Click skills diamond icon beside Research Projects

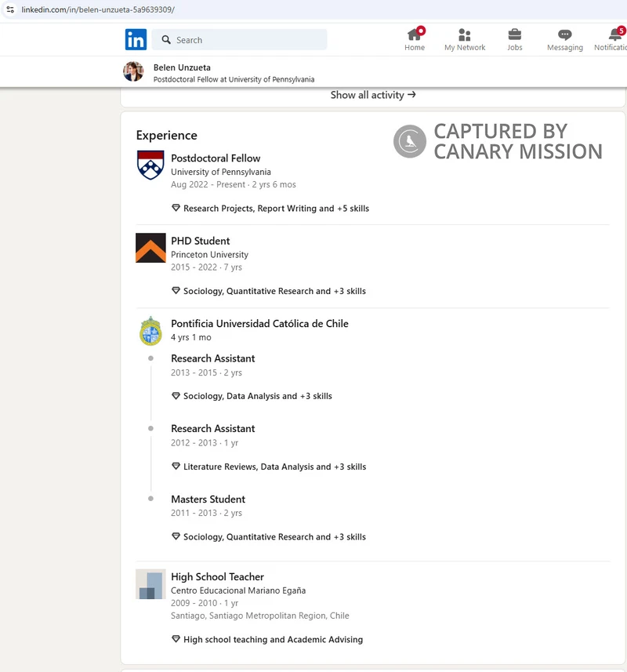(x=176, y=208)
